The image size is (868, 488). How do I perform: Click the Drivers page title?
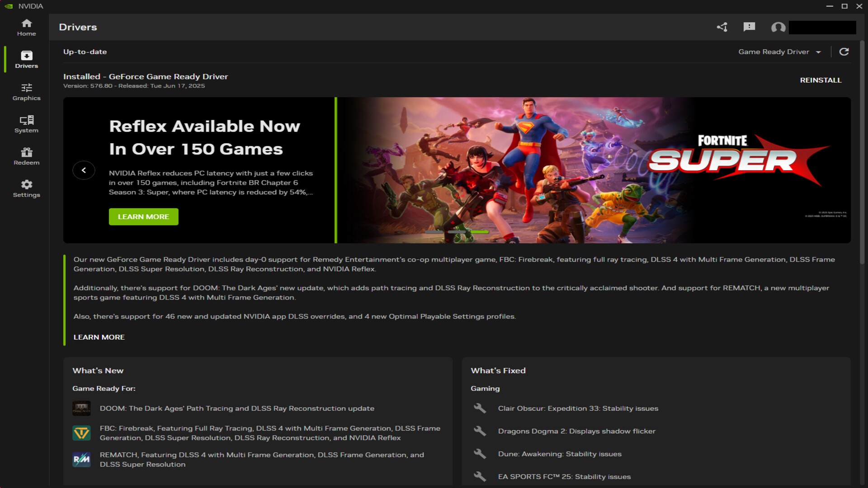pyautogui.click(x=78, y=27)
